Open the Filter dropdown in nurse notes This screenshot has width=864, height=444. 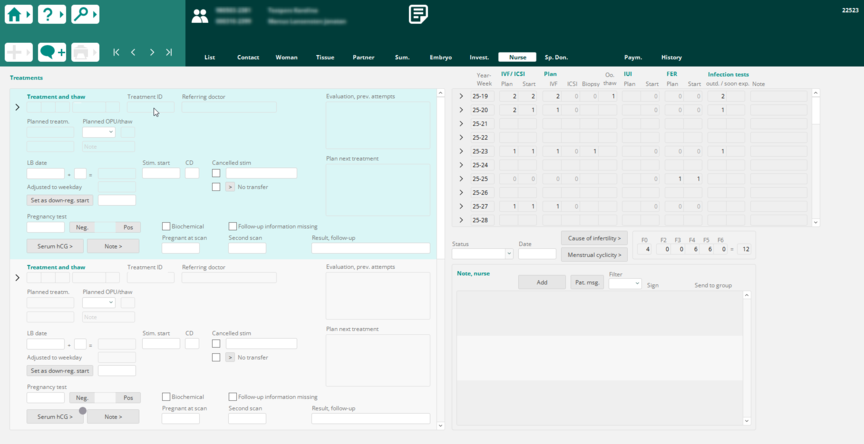(625, 284)
